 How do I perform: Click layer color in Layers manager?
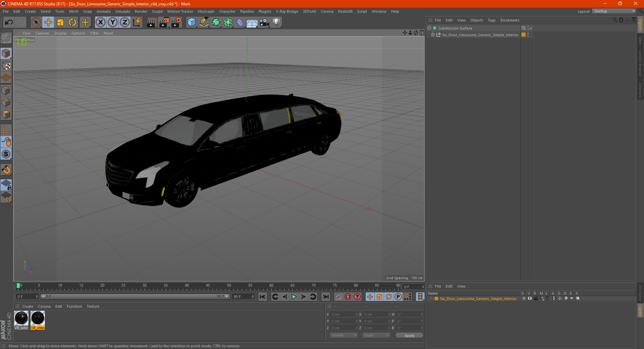pyautogui.click(x=436, y=298)
